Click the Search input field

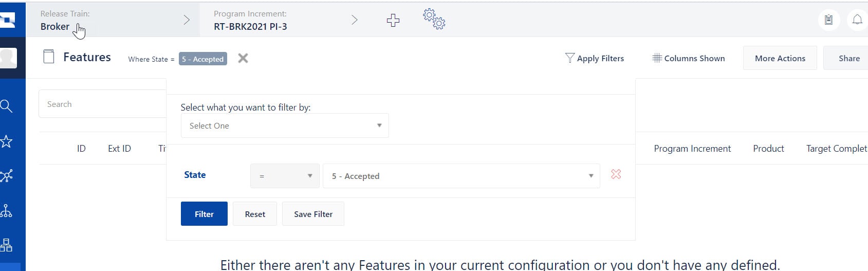click(102, 104)
